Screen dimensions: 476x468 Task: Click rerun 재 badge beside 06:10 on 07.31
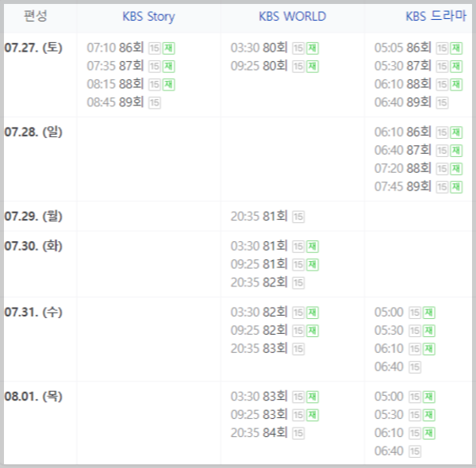[429, 349]
